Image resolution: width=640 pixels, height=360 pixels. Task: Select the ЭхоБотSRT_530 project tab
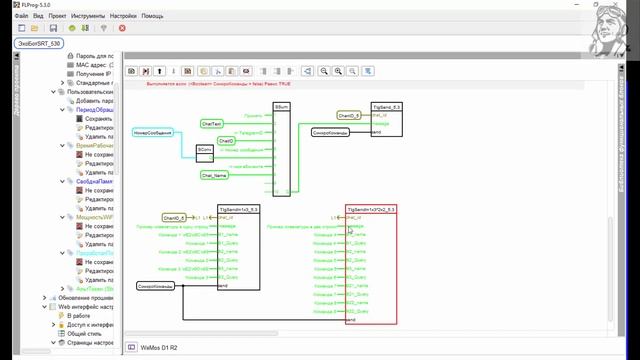tap(39, 43)
